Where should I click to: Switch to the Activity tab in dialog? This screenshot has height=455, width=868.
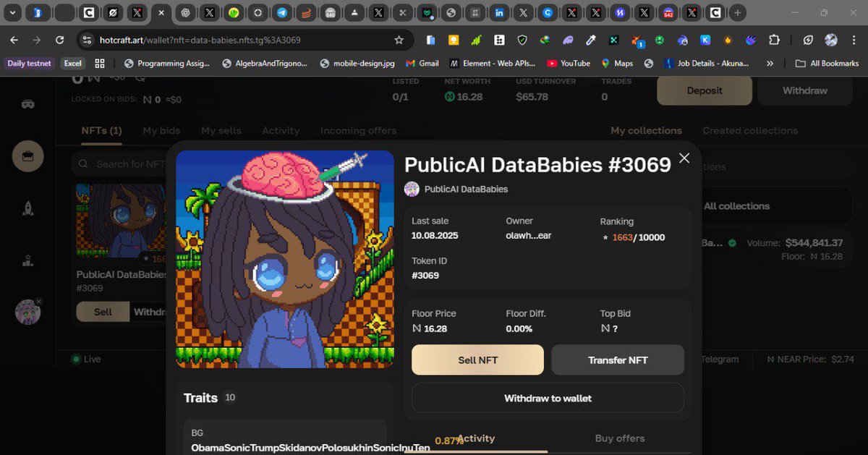[476, 438]
